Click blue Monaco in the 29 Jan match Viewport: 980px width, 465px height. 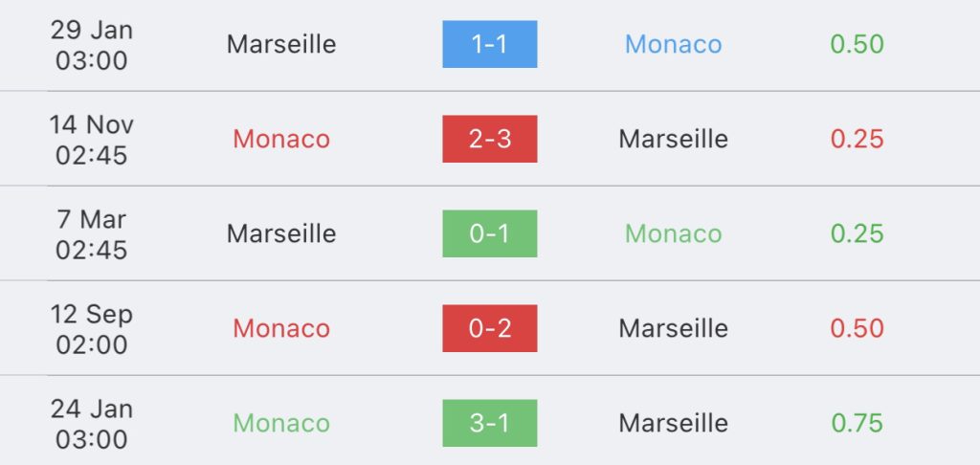(x=673, y=44)
